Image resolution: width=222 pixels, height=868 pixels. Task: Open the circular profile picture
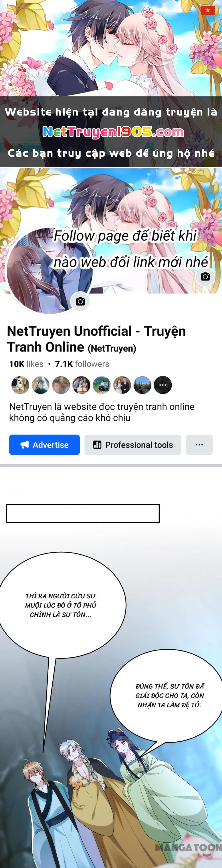[x=50, y=271]
